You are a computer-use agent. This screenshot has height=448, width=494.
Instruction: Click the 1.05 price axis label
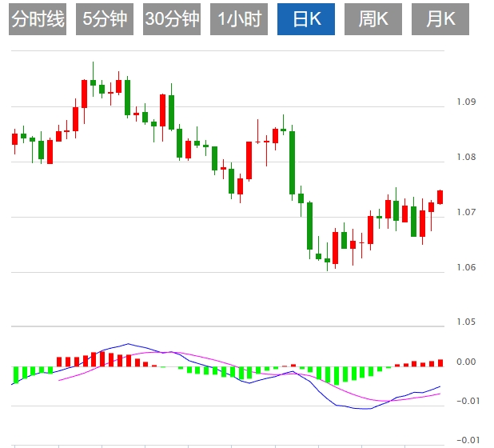[466, 322]
